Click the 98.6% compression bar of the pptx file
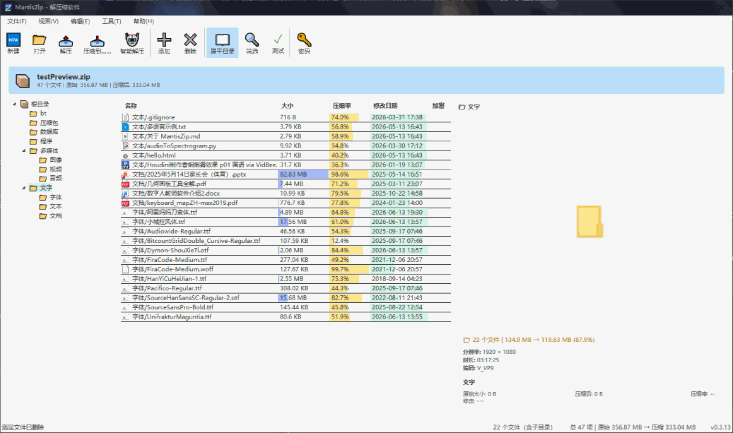The image size is (733, 433). pyautogui.click(x=349, y=174)
